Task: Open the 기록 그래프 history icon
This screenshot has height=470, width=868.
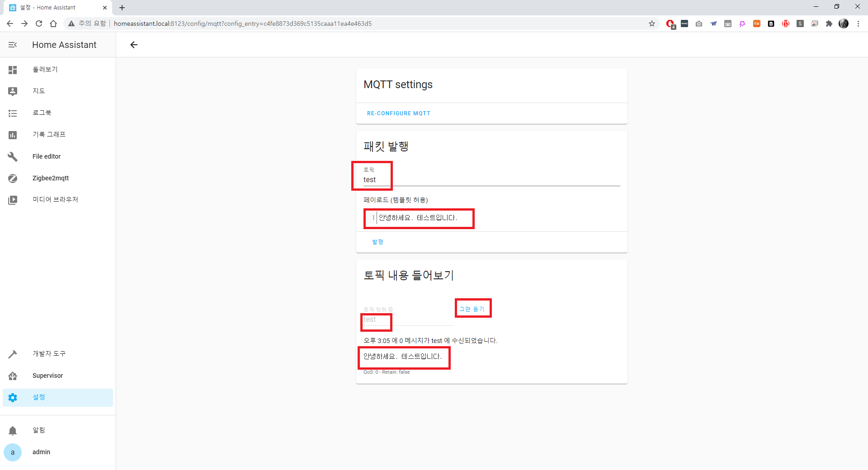Action: click(13, 135)
